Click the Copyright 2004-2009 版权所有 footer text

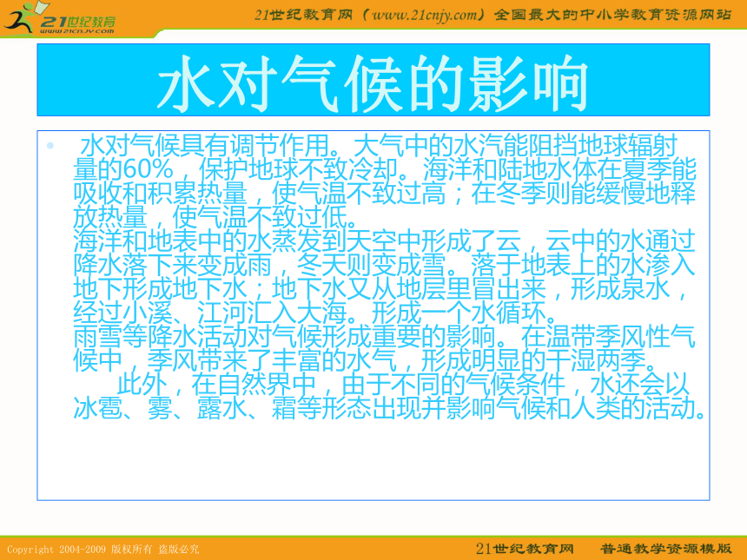click(102, 549)
